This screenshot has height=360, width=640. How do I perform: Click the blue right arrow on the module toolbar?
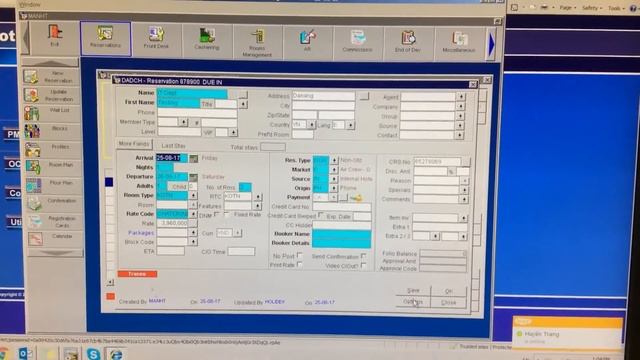[x=492, y=45]
